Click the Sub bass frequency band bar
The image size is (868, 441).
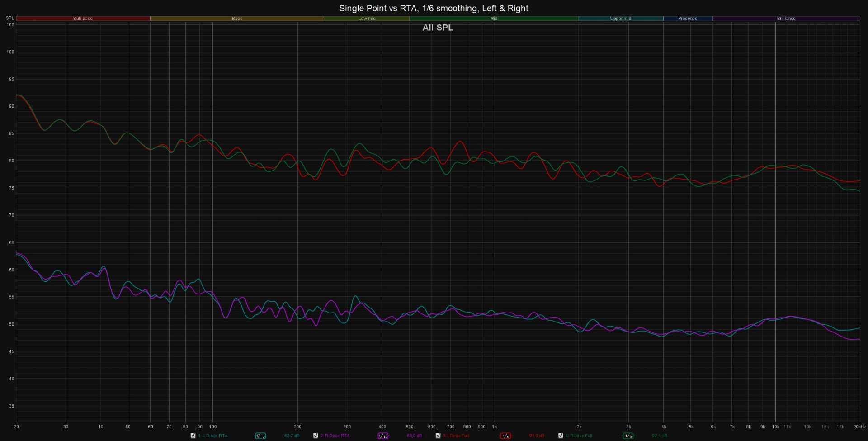83,19
